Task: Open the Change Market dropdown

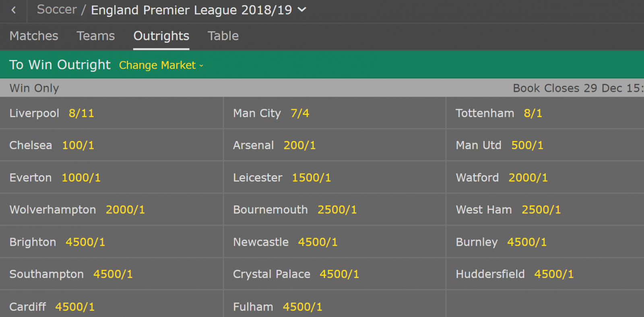Action: (161, 65)
